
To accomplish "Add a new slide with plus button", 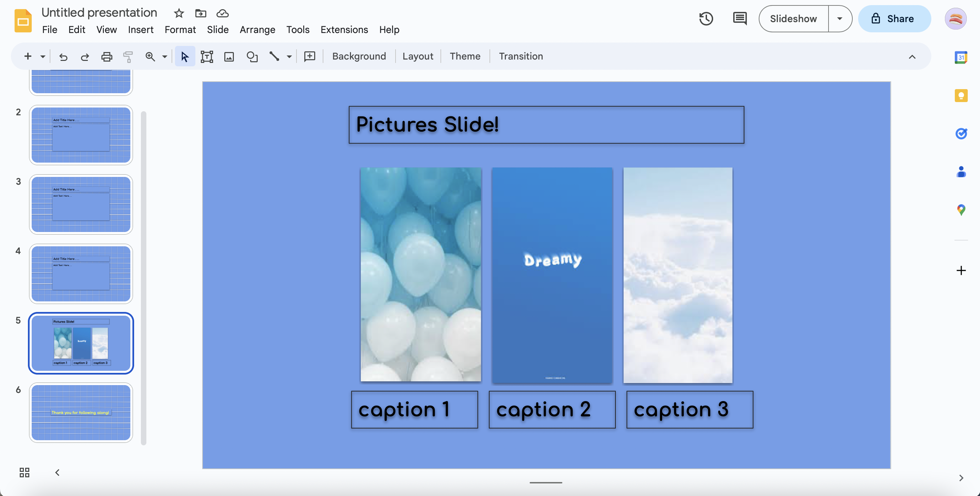I will click(28, 56).
